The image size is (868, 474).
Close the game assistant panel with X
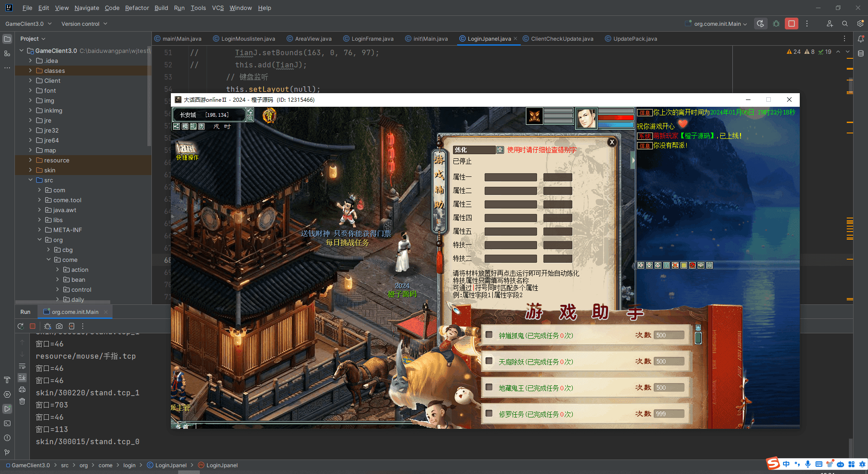tap(612, 142)
